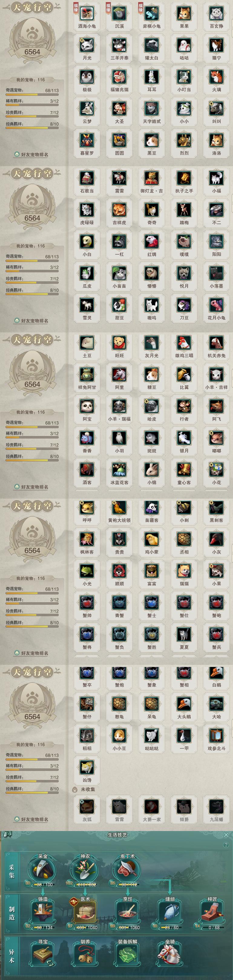Switch to the 制造 crafting category
This screenshot has height=980, width=233.
[12, 912]
